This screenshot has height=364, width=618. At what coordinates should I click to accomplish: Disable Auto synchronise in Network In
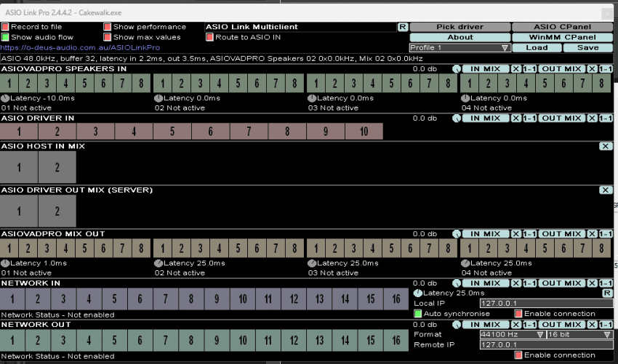(x=417, y=314)
